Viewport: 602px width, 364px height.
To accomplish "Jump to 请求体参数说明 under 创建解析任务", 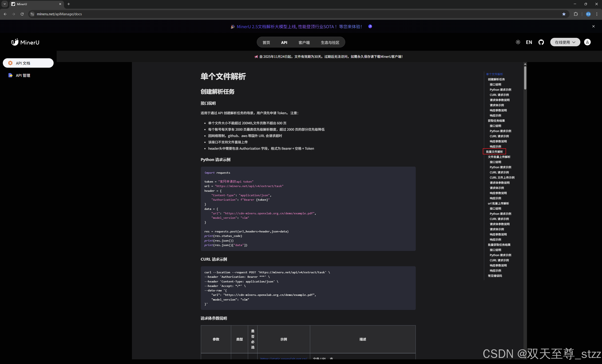I will (x=499, y=100).
